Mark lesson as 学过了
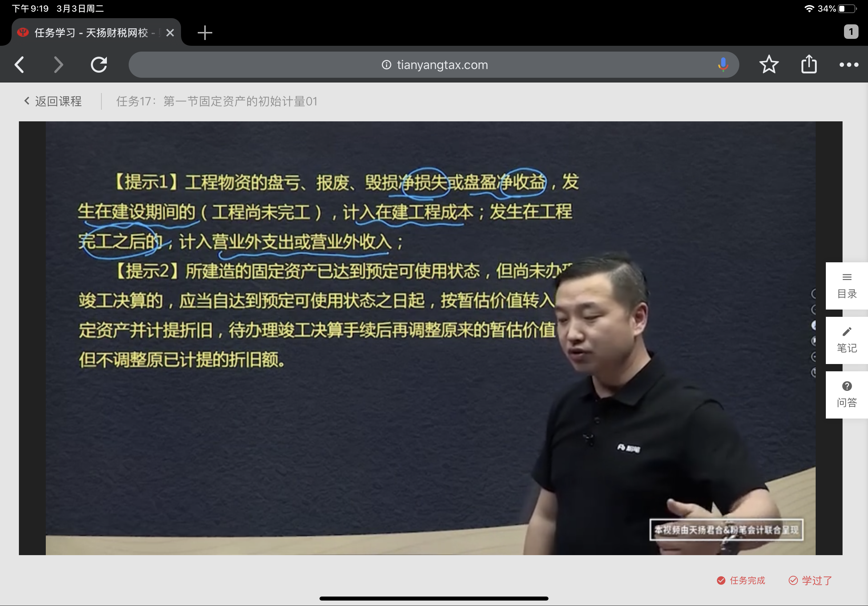 click(810, 580)
